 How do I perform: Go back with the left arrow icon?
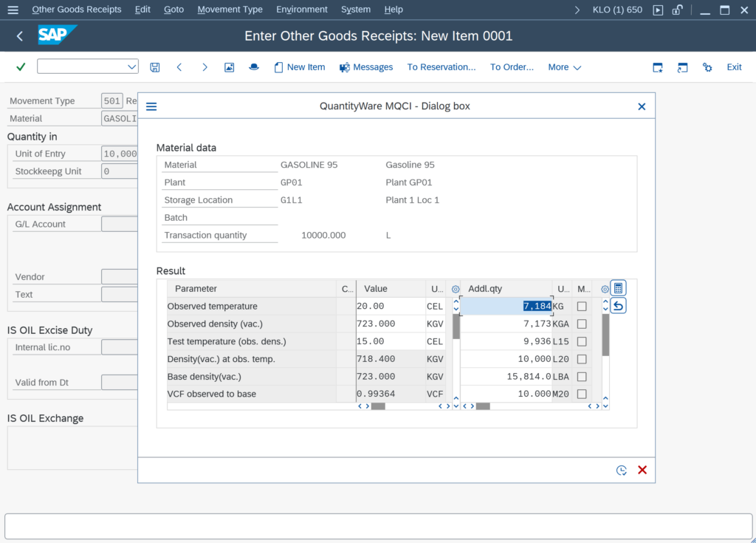pyautogui.click(x=20, y=36)
